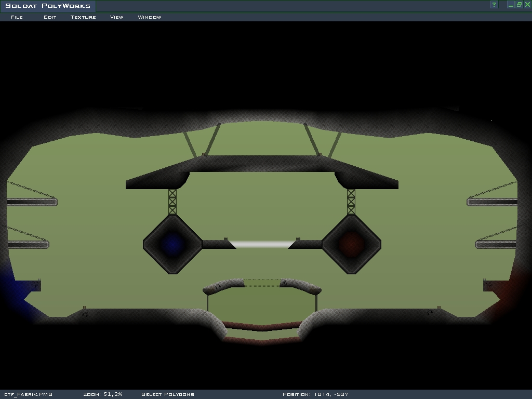Select the left lattice truss above blue diamond
Image resolution: width=532 pixels, height=399 pixels.
[172, 202]
